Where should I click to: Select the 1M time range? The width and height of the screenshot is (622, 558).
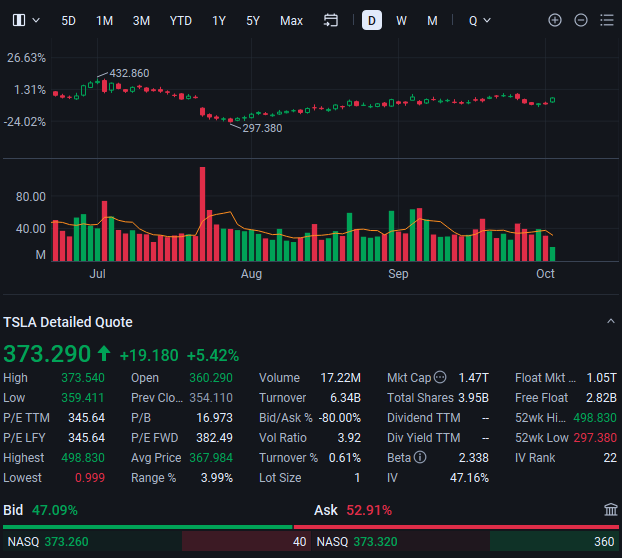point(104,21)
